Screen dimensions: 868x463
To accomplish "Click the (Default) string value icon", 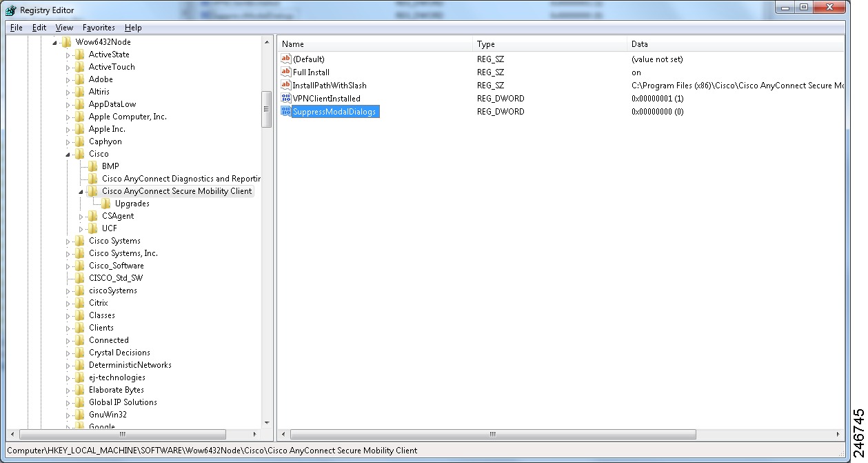I will 286,59.
